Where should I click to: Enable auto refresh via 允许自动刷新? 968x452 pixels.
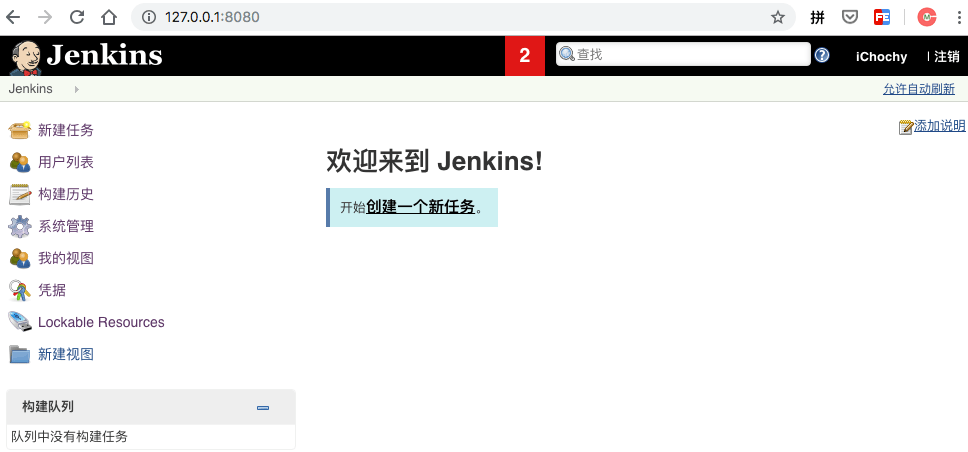point(919,89)
